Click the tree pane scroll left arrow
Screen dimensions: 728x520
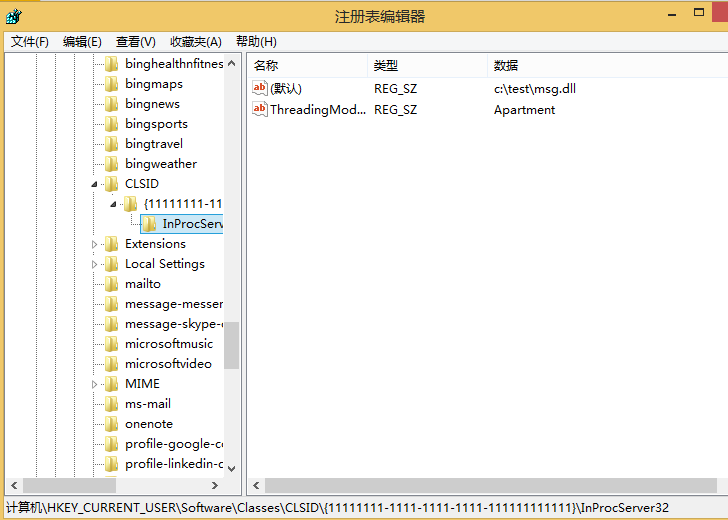click(14, 486)
